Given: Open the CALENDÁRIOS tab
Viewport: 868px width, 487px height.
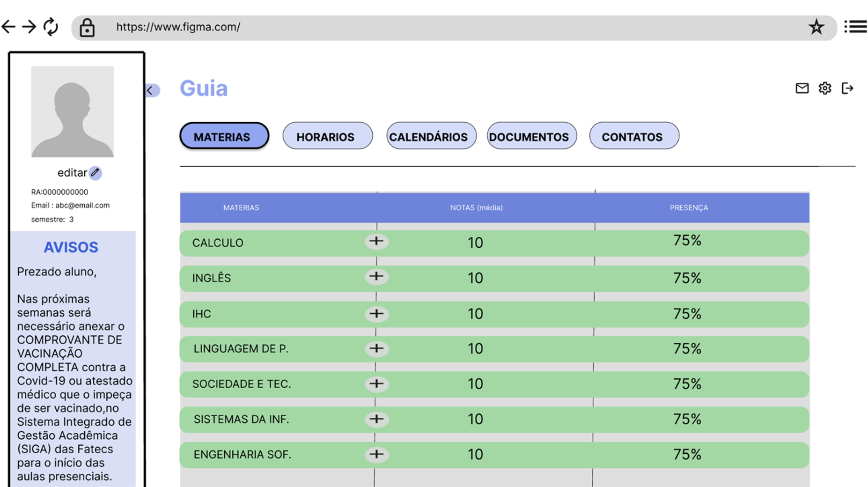Looking at the screenshot, I should pyautogui.click(x=431, y=136).
